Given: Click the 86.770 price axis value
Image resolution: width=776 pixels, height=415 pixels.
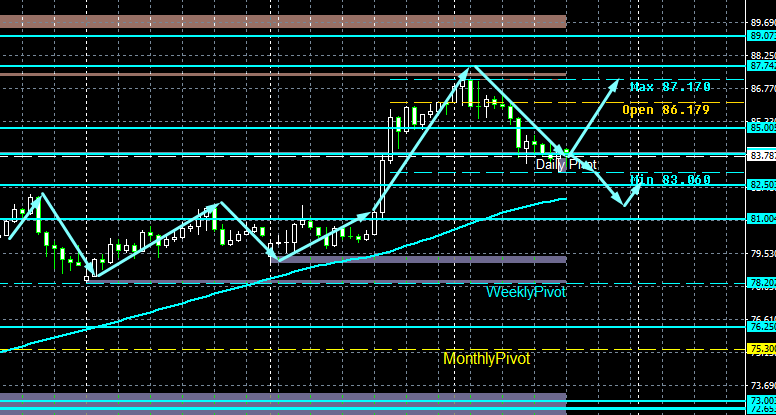Looking at the screenshot, I should point(763,89).
